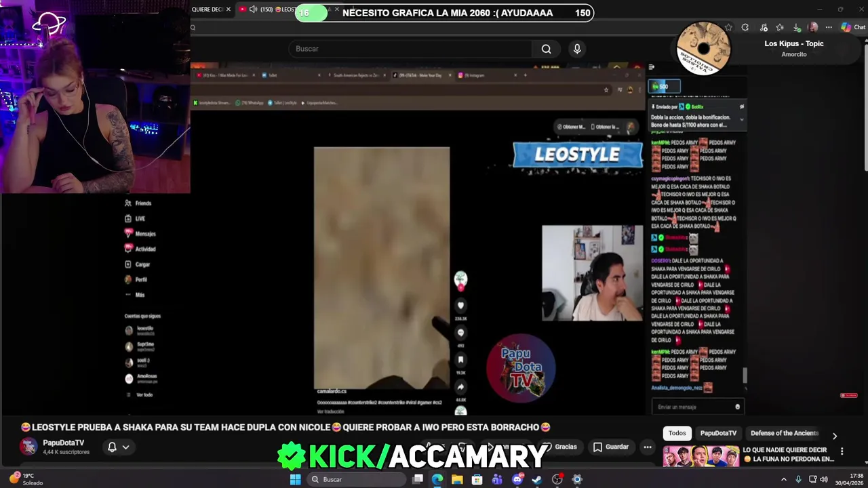Open emoji picker in stream chat input
This screenshot has width=868, height=488.
pos(737,407)
